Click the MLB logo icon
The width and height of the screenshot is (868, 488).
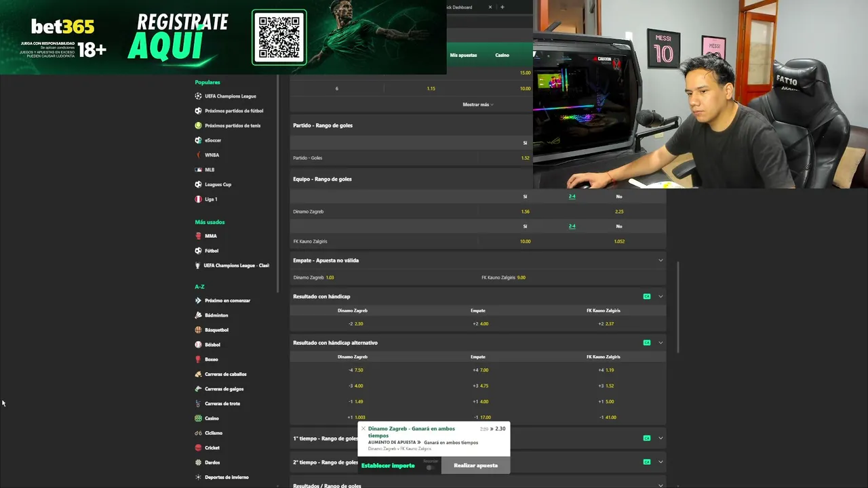click(x=198, y=169)
